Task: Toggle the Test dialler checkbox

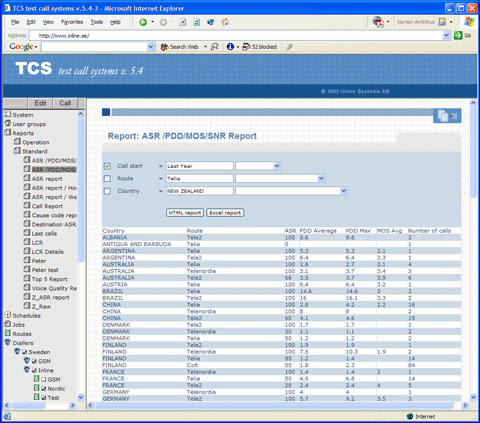Action: pos(43,398)
